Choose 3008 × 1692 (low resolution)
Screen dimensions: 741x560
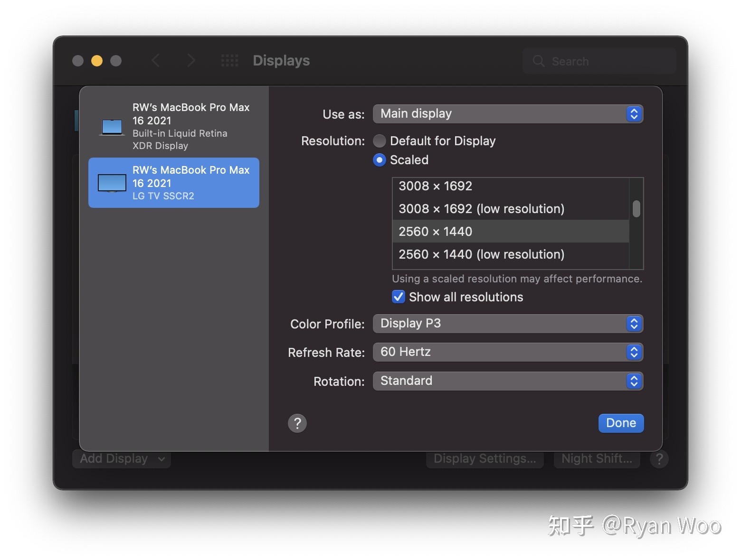pyautogui.click(x=511, y=209)
